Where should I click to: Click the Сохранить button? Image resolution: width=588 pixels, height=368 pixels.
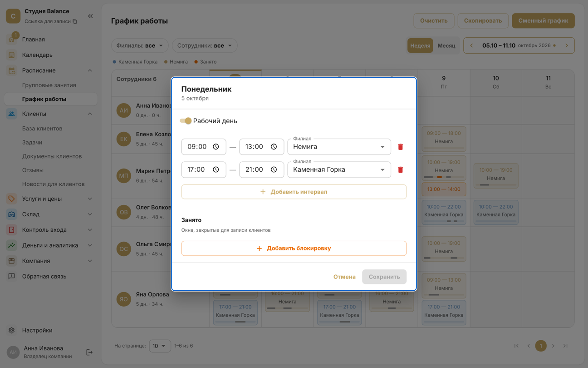click(x=384, y=277)
